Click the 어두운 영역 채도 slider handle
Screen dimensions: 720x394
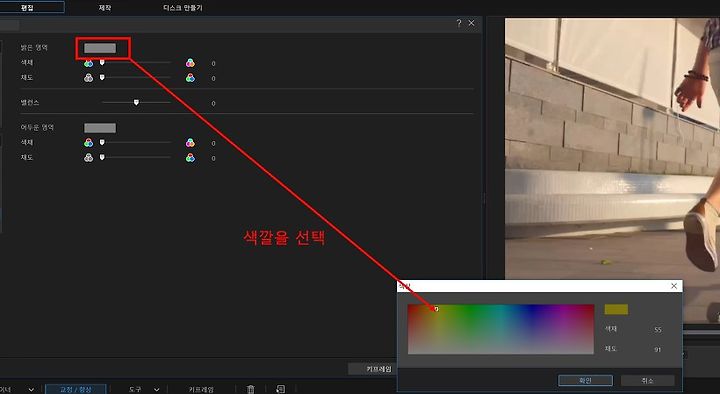pos(102,157)
